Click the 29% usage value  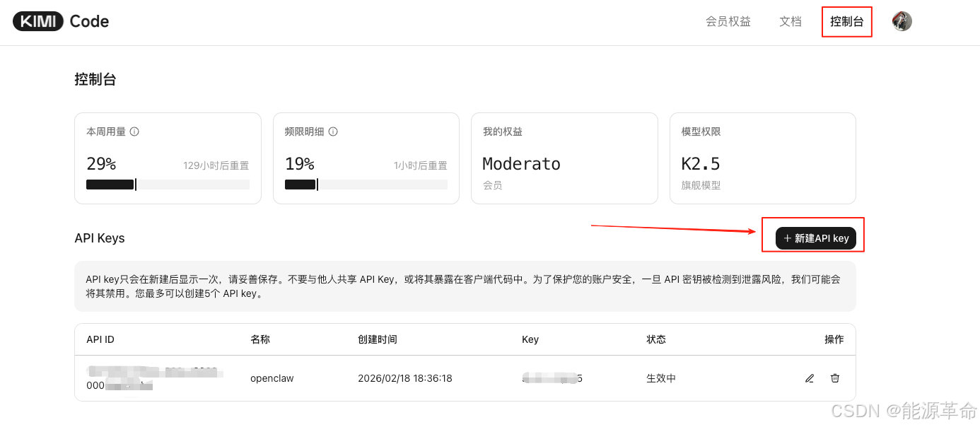point(101,164)
